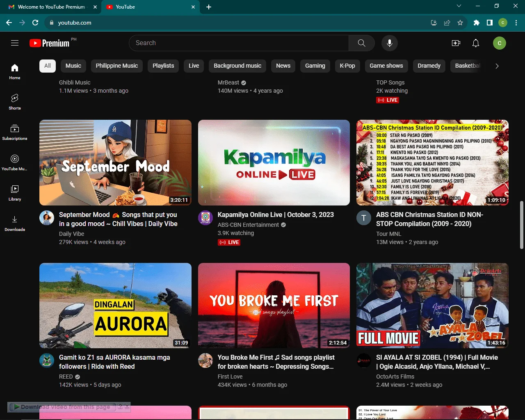This screenshot has height=420, width=525.
Task: Select the Background music chip
Action: (x=237, y=66)
